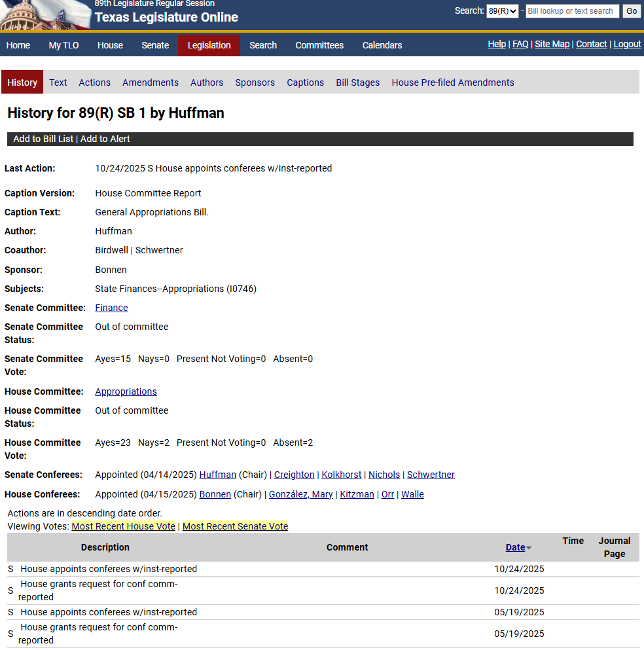This screenshot has width=644, height=650.
Task: View the Most Recent House Vote
Action: tap(123, 526)
